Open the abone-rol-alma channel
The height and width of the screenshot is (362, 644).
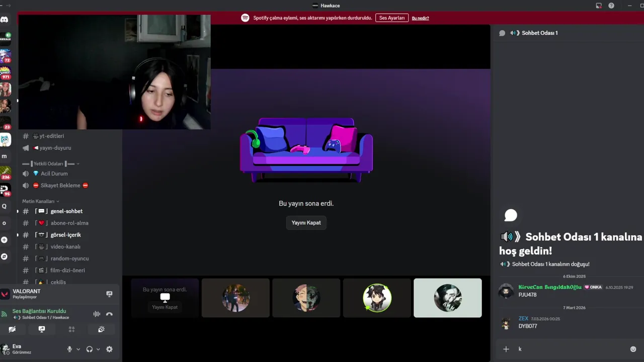tap(69, 223)
